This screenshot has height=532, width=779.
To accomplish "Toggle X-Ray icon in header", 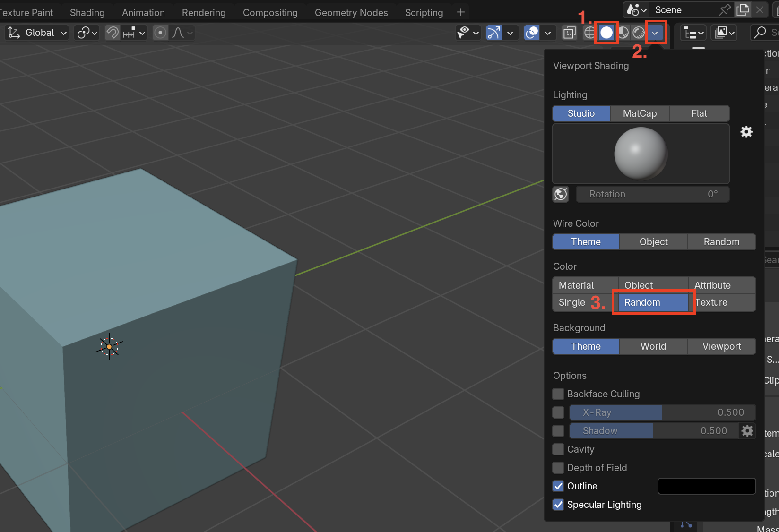I will pos(570,33).
